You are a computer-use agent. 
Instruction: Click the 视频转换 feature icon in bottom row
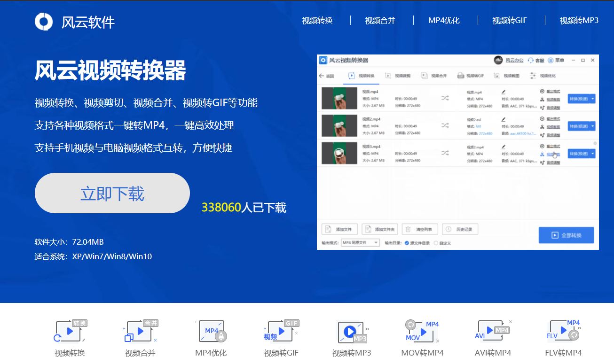(71, 332)
